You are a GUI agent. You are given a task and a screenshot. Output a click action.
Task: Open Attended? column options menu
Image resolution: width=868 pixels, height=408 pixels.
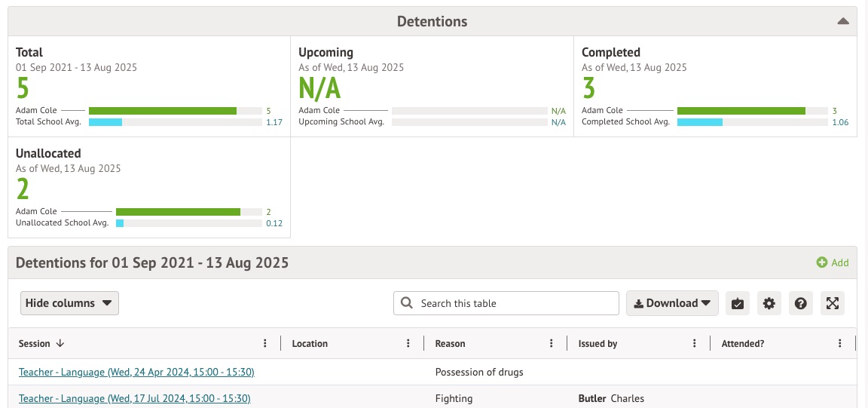tap(839, 343)
